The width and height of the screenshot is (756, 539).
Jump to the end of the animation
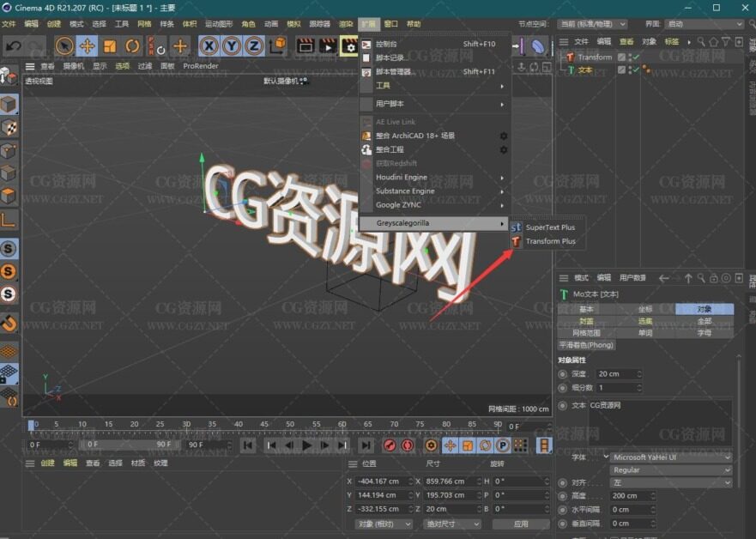click(x=366, y=445)
